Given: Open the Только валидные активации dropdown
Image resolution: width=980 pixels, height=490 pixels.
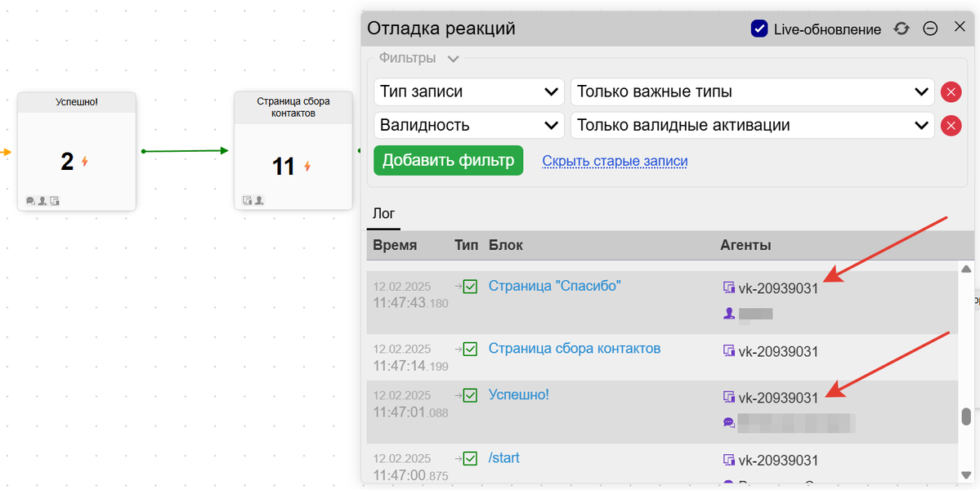Looking at the screenshot, I should tap(751, 125).
